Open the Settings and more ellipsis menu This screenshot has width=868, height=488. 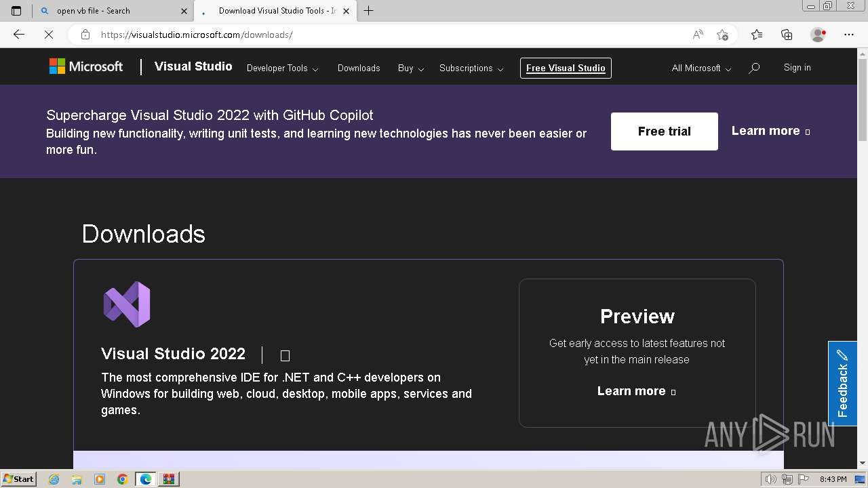pyautogui.click(x=849, y=35)
